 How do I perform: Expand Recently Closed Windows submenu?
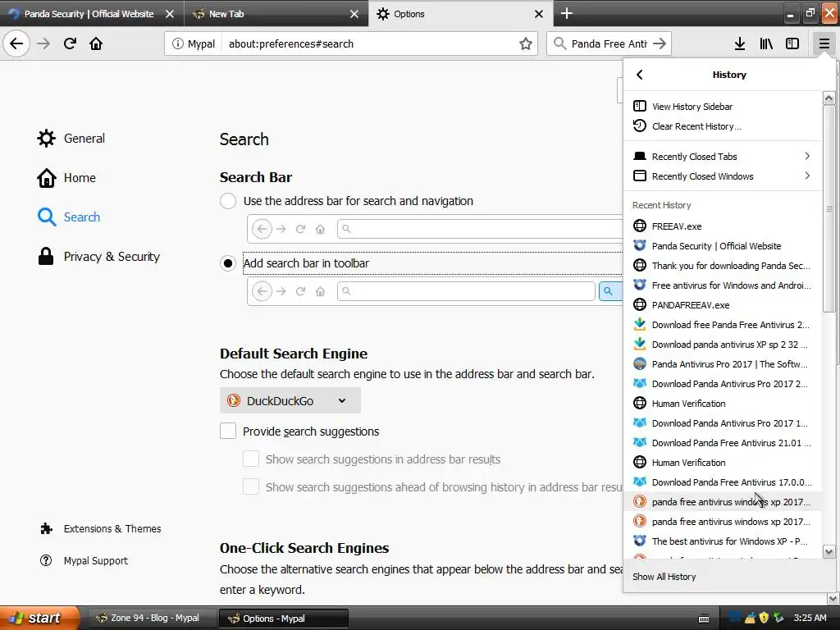point(722,176)
